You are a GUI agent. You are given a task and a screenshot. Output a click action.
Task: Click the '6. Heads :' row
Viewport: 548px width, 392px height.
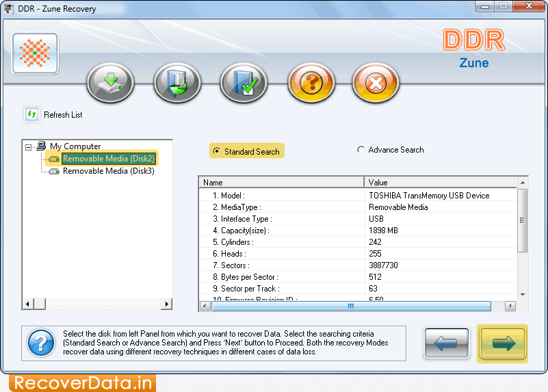[x=358, y=254]
